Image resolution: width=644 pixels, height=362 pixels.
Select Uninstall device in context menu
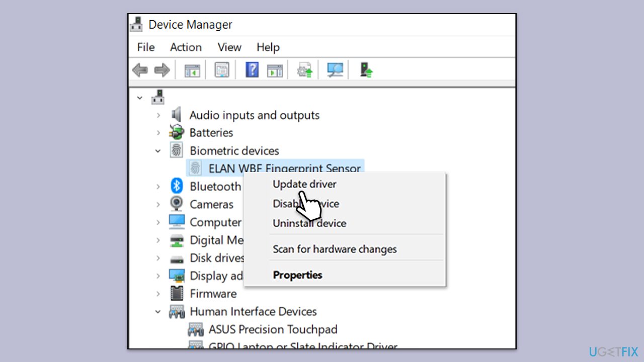click(309, 223)
